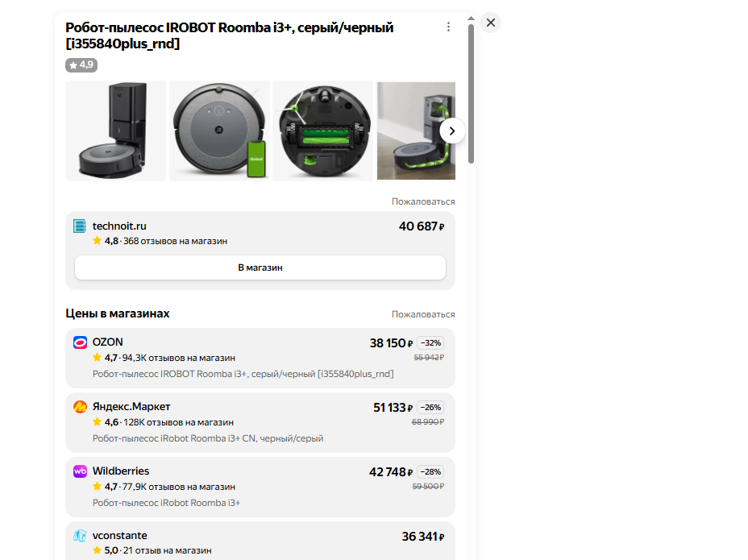748x560 pixels.
Task: Click the В магазин button
Action: click(260, 268)
